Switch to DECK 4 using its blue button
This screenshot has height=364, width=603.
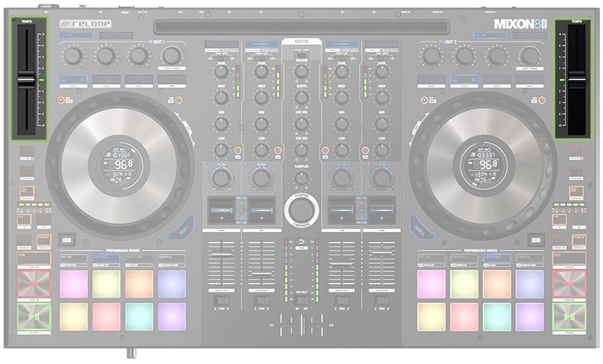(x=421, y=229)
